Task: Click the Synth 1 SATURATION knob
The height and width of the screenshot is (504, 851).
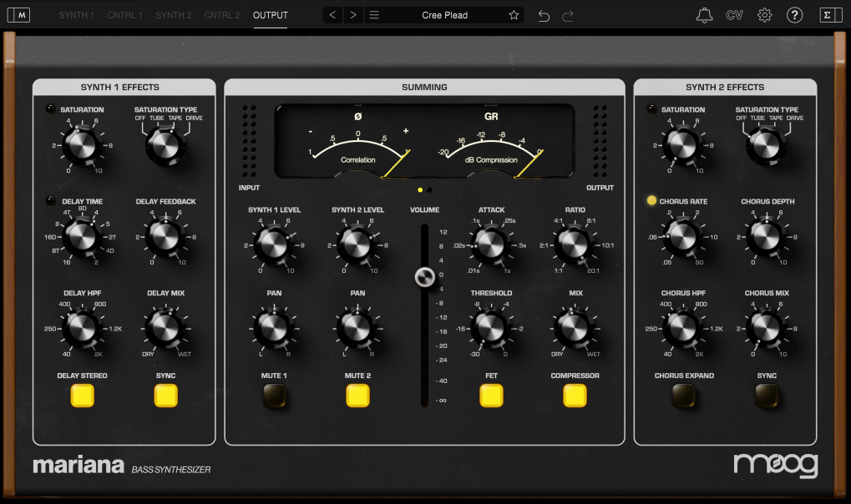Action: point(82,145)
